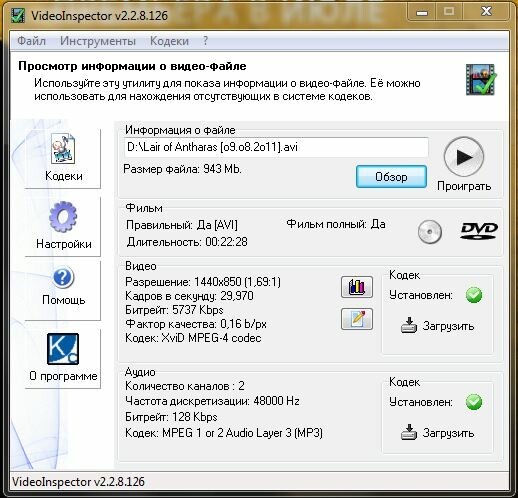This screenshot has width=518, height=498.
Task: Open the Кодеки menu in the menu bar
Action: pyautogui.click(x=169, y=41)
